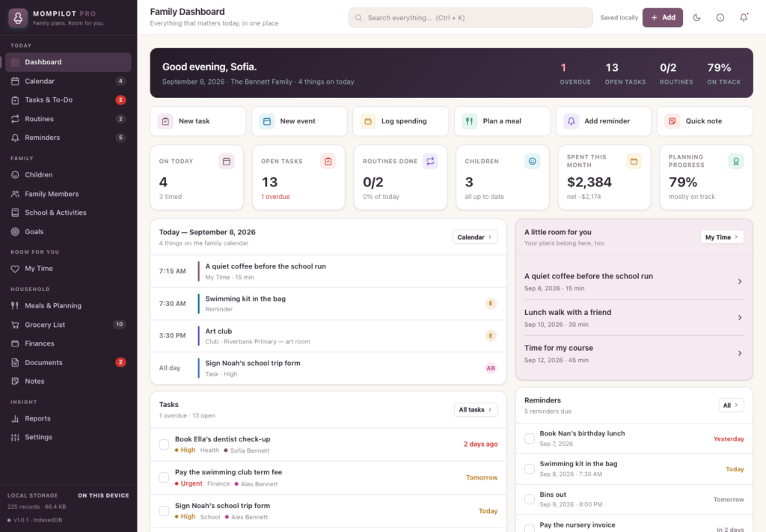766x532 pixels.
Task: Click '225 records · 66.4 KB' storage text
Action: 37,507
